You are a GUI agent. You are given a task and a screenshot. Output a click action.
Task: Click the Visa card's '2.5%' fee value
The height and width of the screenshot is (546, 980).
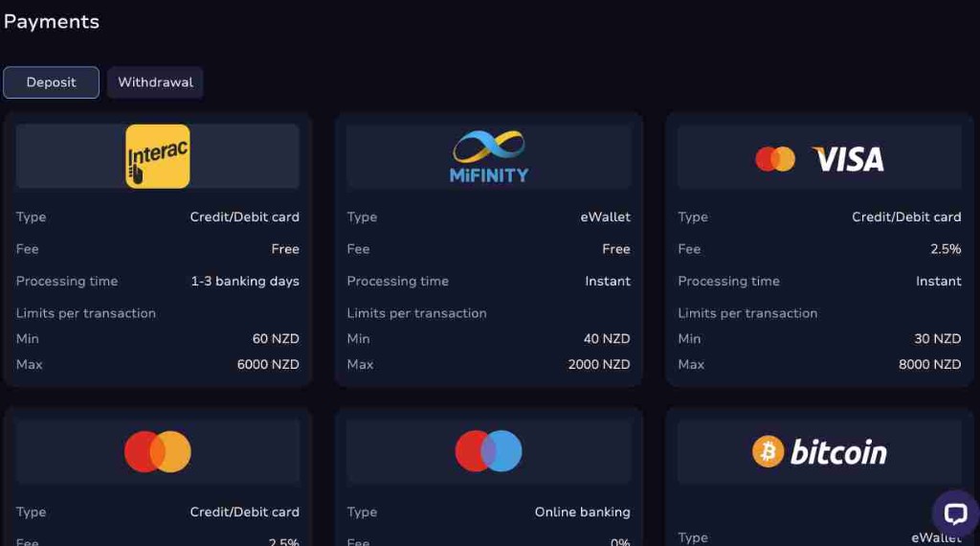946,249
